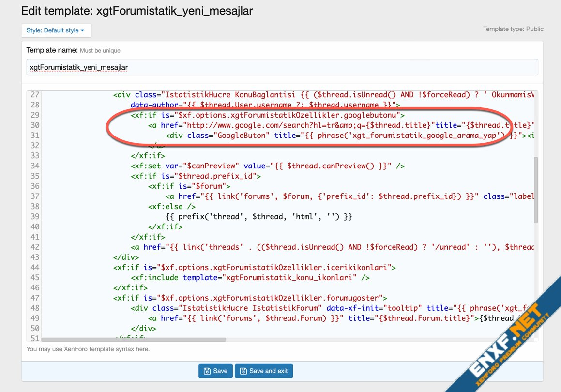Click the xf:else tag on line 38
This screenshot has width=561, height=392.
(x=172, y=207)
